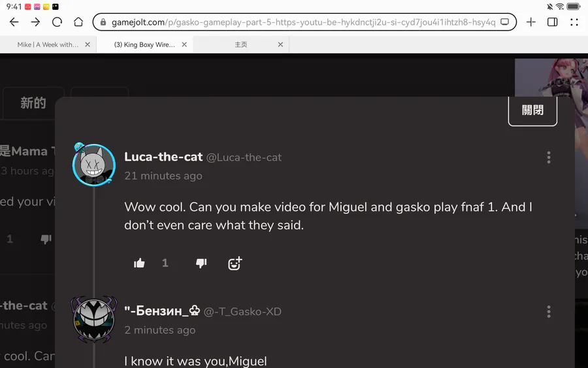Like Luca-the-cat's comment with thumbs up
The width and height of the screenshot is (588, 368).
point(139,263)
